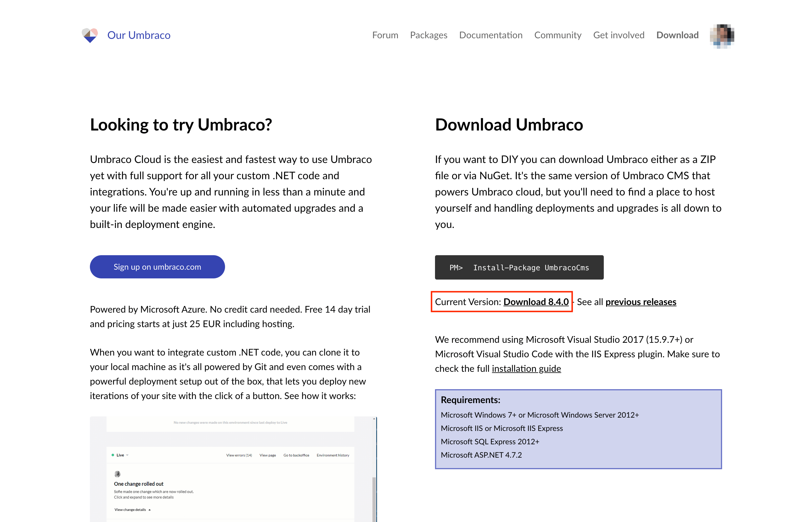Image resolution: width=812 pixels, height=522 pixels.
Task: Click 'Microsoft ASP.NET 4.7.2' requirement text
Action: [x=481, y=455]
